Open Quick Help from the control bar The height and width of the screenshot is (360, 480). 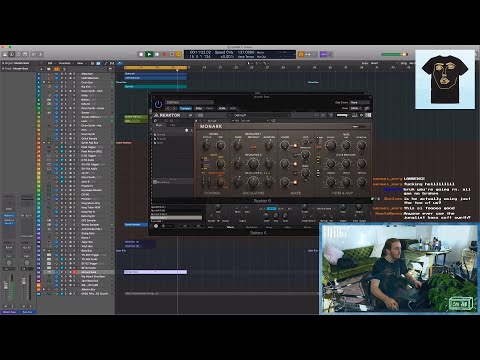pyautogui.click(x=19, y=54)
